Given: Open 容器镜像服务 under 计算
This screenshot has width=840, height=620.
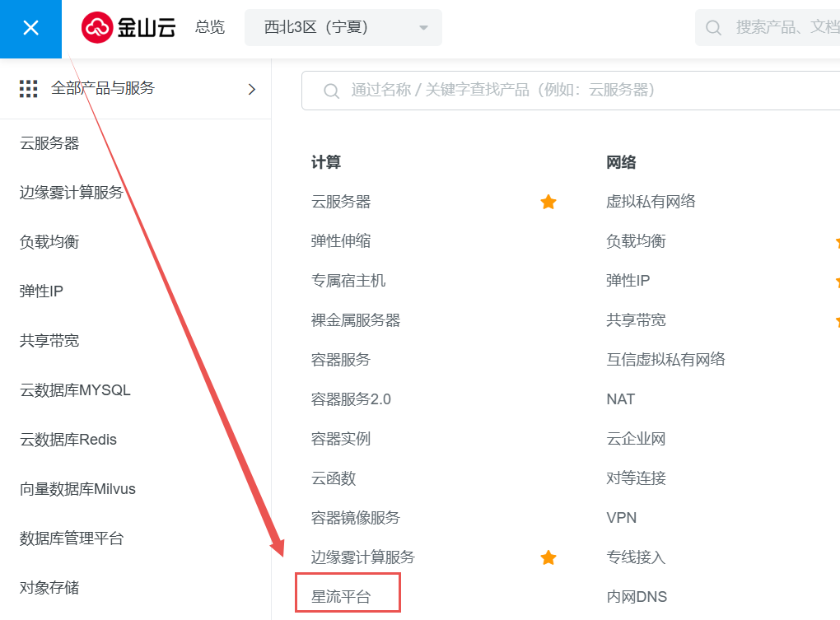Looking at the screenshot, I should pos(356,518).
